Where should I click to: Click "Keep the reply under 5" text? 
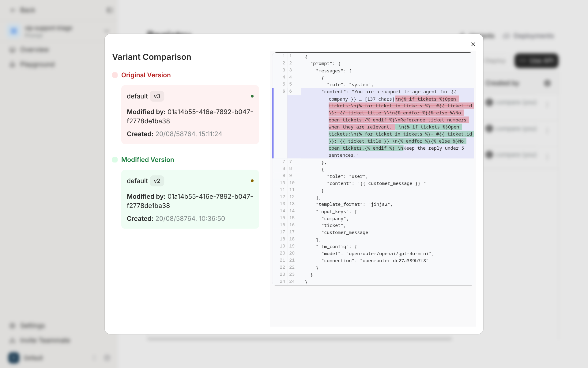pos(434,148)
